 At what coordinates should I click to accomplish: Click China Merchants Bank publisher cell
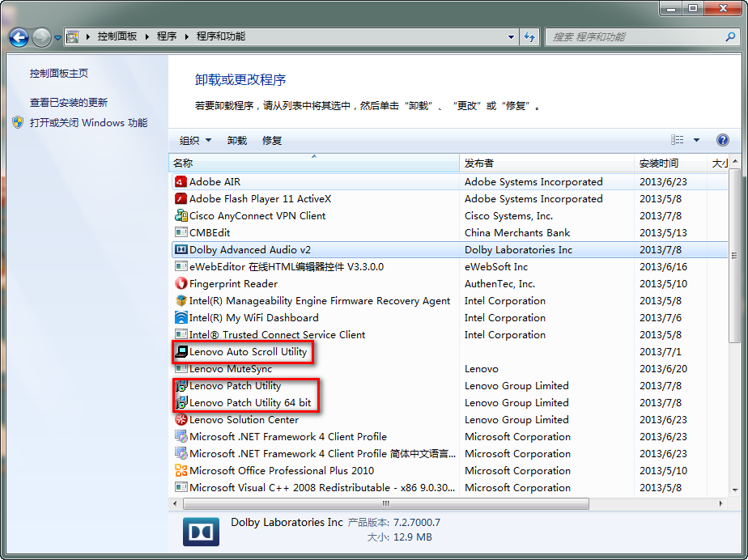[x=517, y=233]
